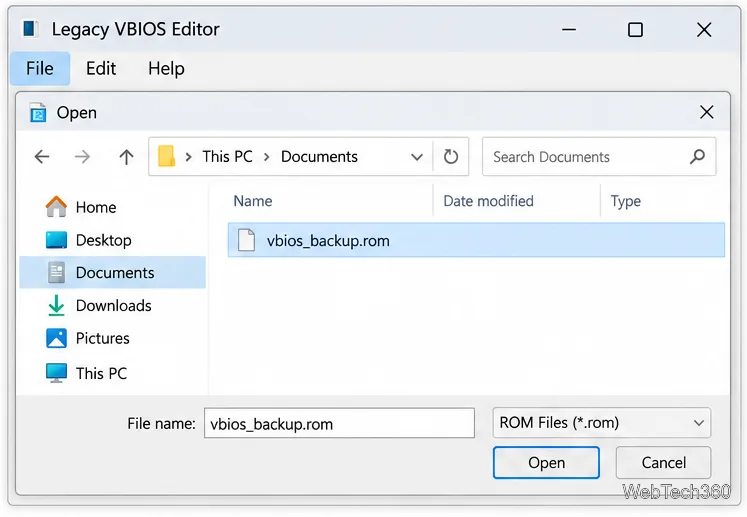
Task: Maximize the Legacy VBIOS Editor window
Action: (635, 30)
